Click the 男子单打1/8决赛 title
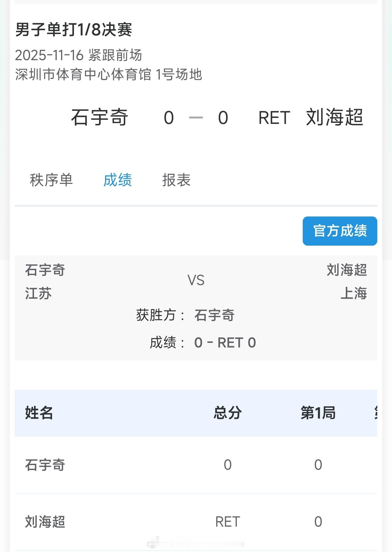The width and height of the screenshot is (392, 552). [x=73, y=30]
